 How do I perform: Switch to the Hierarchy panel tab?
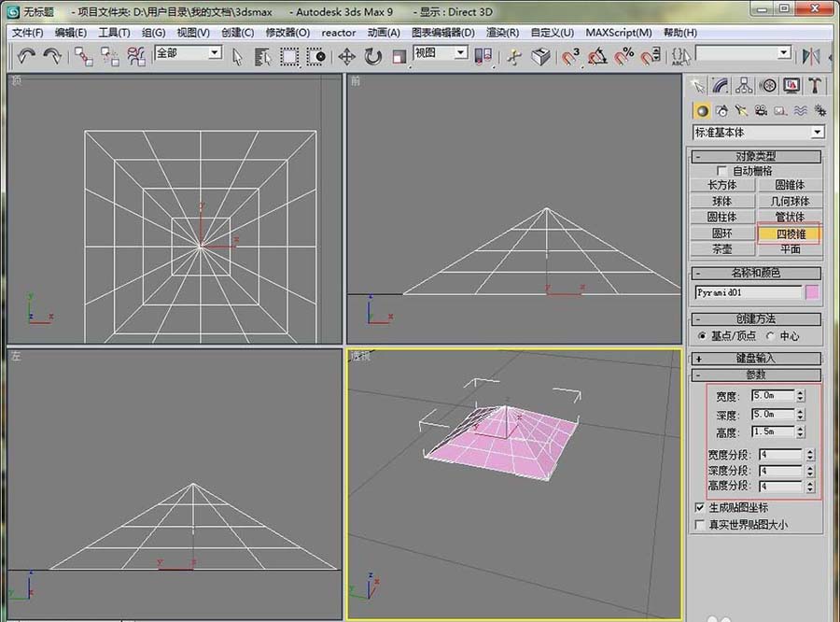pyautogui.click(x=744, y=85)
